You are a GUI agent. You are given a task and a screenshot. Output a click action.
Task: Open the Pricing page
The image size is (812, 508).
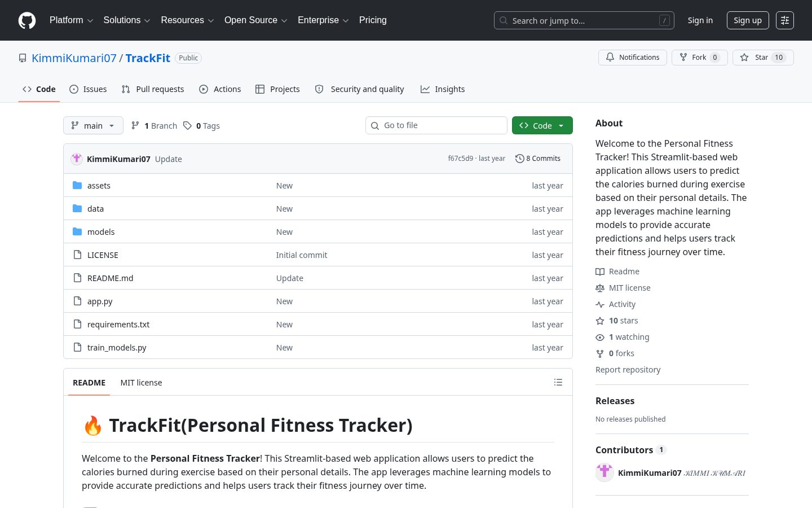[373, 20]
